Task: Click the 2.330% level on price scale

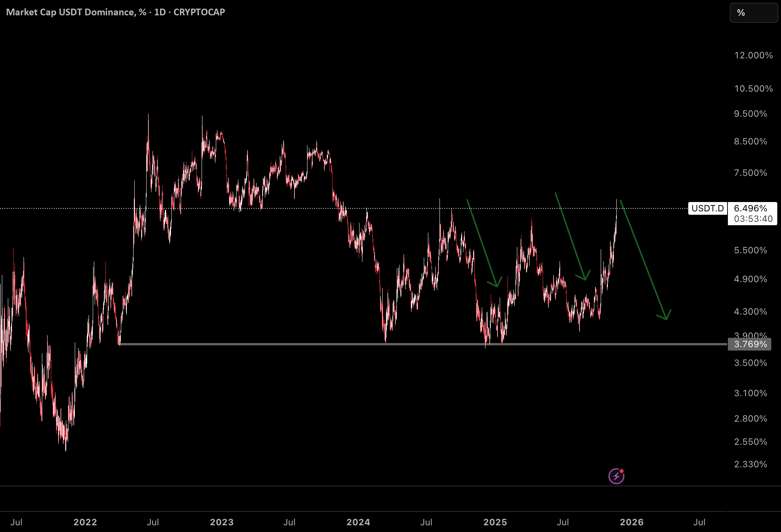Action: [750, 464]
